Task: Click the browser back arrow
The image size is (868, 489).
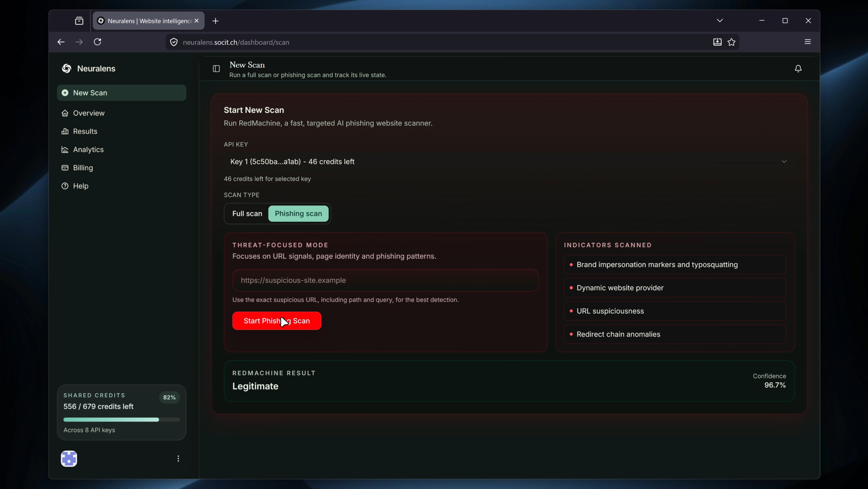Action: pos(61,42)
